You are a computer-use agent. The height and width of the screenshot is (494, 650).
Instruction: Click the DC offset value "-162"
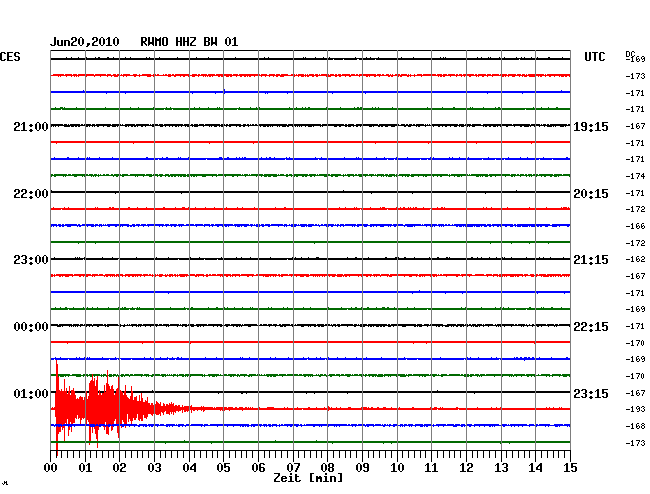coord(635,259)
